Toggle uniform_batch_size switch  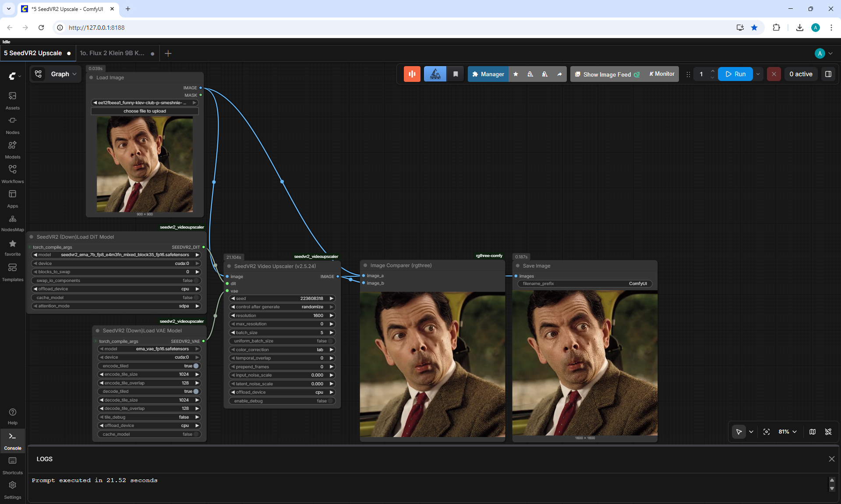click(x=331, y=341)
